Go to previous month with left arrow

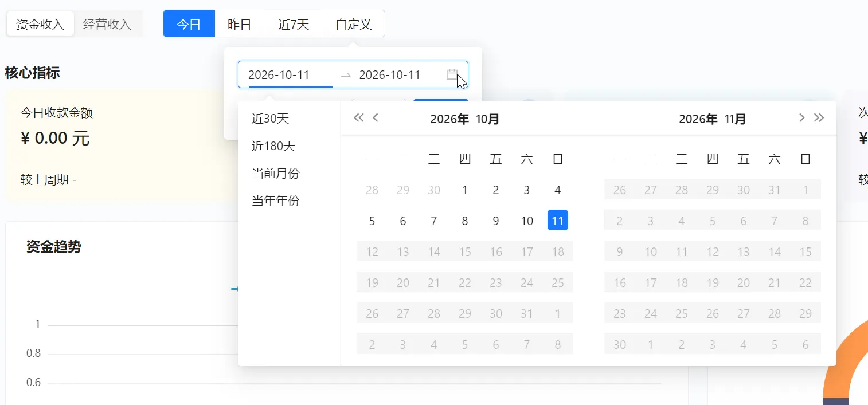coord(376,118)
